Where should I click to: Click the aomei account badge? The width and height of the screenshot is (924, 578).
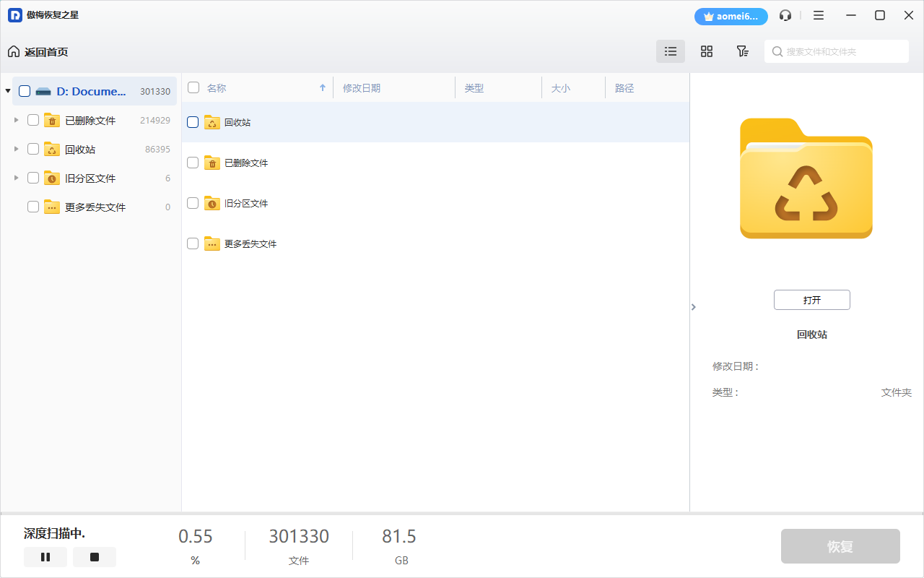[731, 16]
